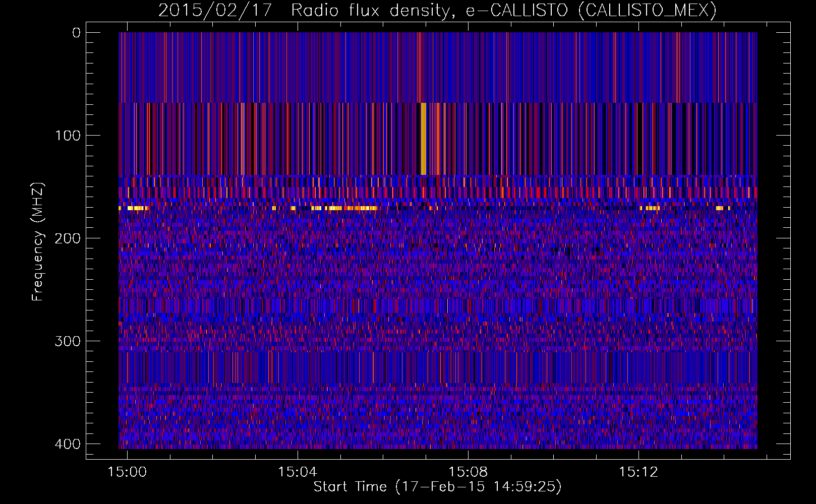This screenshot has width=816, height=504.
Task: Click the Frequency (MHZ) axis label
Action: coord(38,241)
